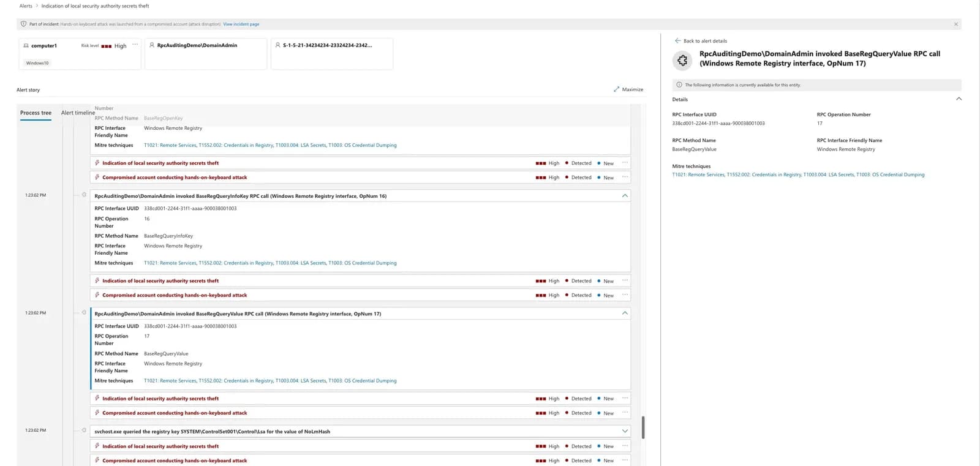Click the Windows10 tag

37,63
